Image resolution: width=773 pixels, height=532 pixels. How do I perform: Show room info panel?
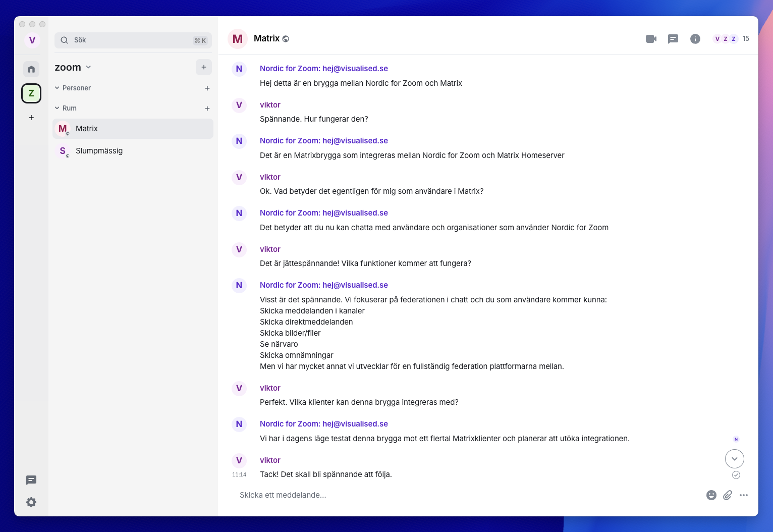tap(695, 39)
